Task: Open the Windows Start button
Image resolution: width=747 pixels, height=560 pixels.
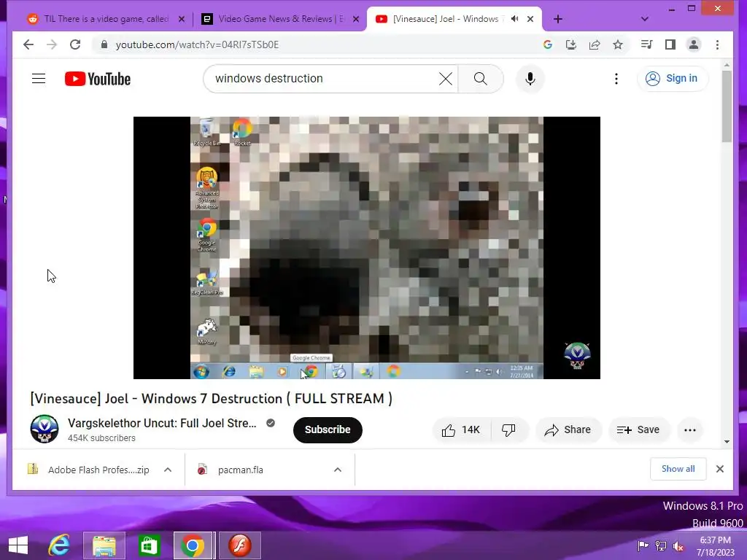Action: (x=18, y=545)
